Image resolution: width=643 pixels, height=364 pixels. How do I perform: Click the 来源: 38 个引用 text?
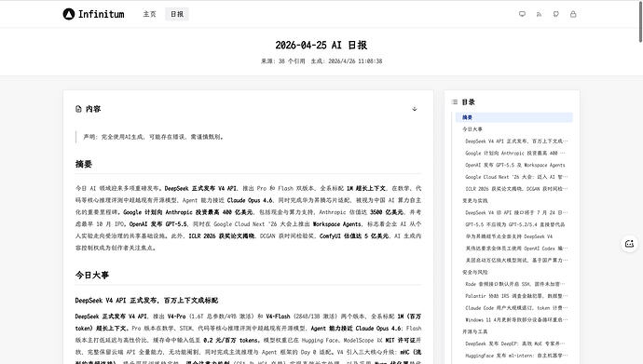(283, 61)
